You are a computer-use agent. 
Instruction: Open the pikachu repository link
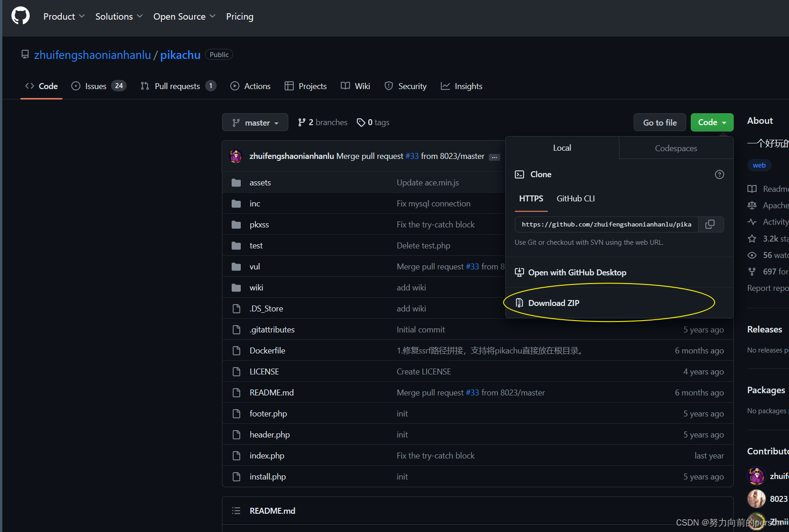tap(180, 55)
